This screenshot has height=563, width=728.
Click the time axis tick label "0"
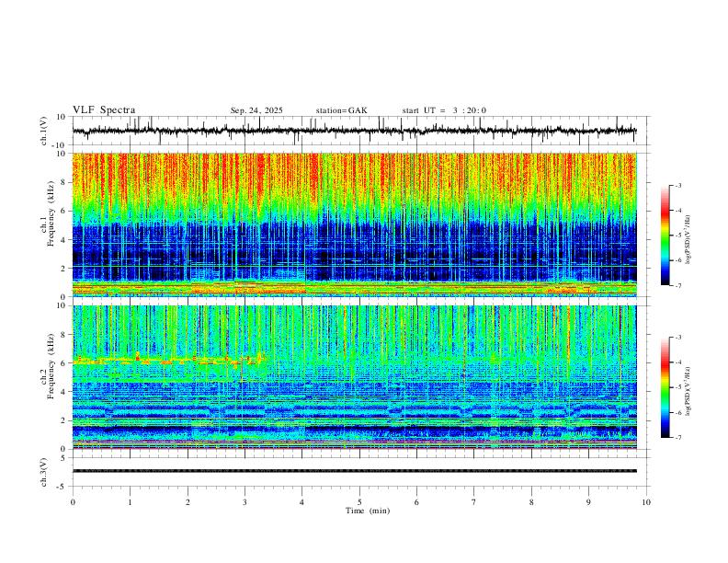[x=73, y=502]
